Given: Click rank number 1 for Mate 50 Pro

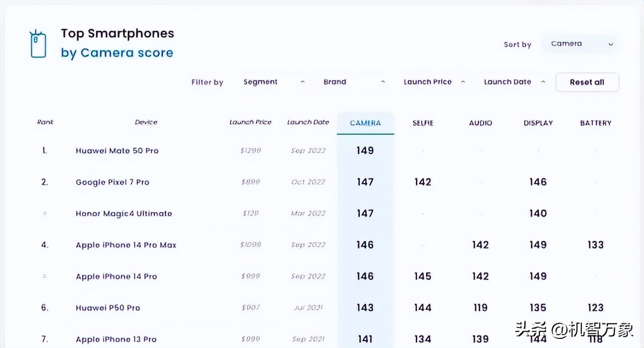Looking at the screenshot, I should click(45, 151).
